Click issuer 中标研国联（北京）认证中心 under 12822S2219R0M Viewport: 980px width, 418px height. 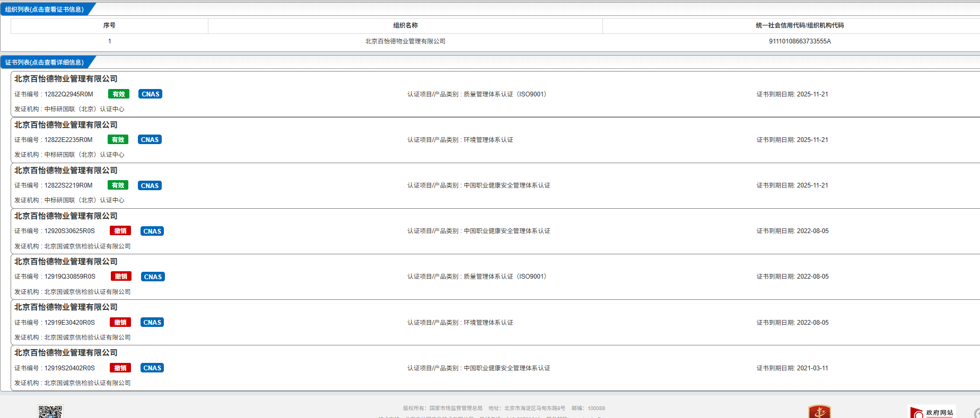(x=84, y=200)
